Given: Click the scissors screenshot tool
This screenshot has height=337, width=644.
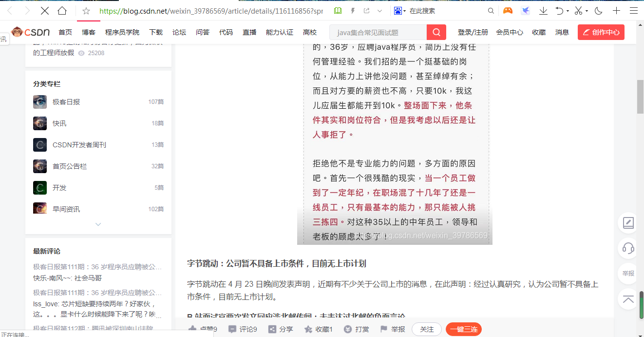Looking at the screenshot, I should click(x=578, y=11).
